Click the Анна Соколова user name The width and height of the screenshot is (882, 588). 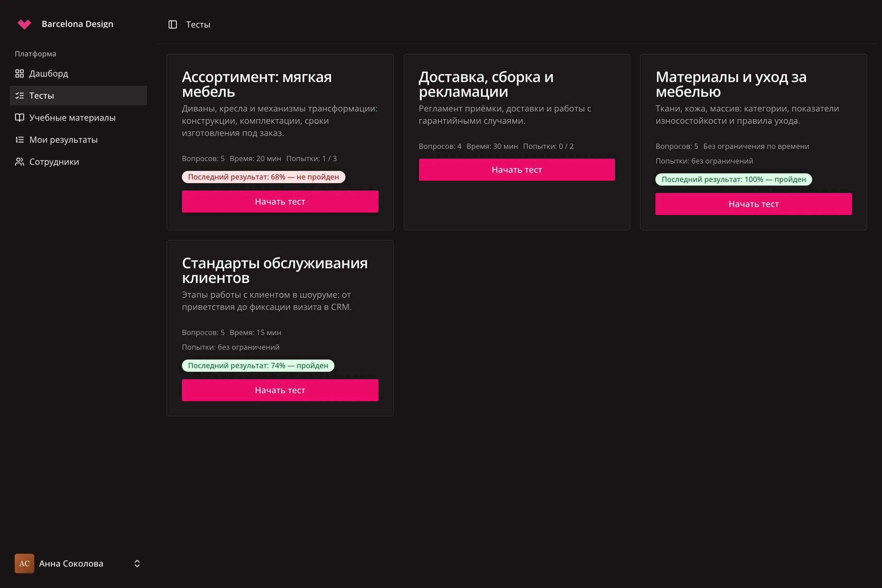71,563
